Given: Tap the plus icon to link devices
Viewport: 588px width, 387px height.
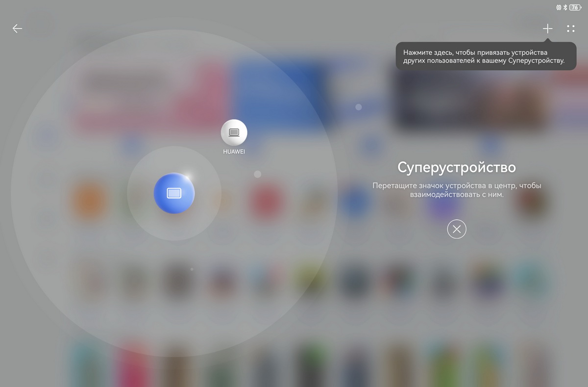Looking at the screenshot, I should tap(547, 28).
